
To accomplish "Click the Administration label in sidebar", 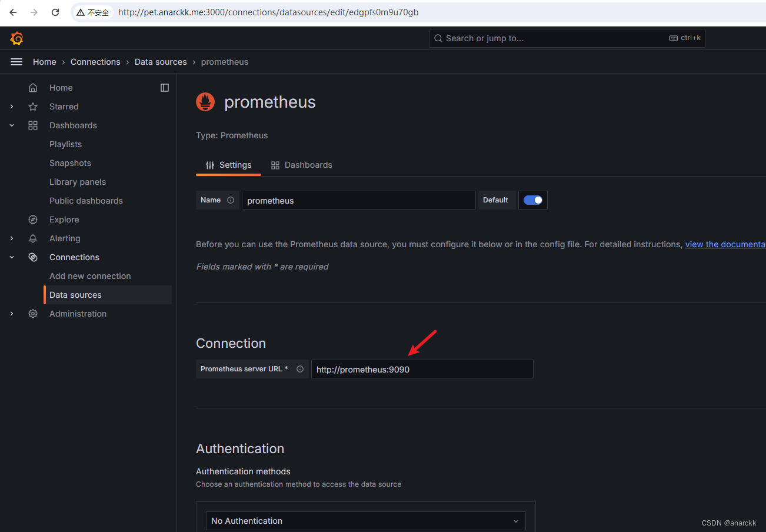I will pyautogui.click(x=78, y=314).
